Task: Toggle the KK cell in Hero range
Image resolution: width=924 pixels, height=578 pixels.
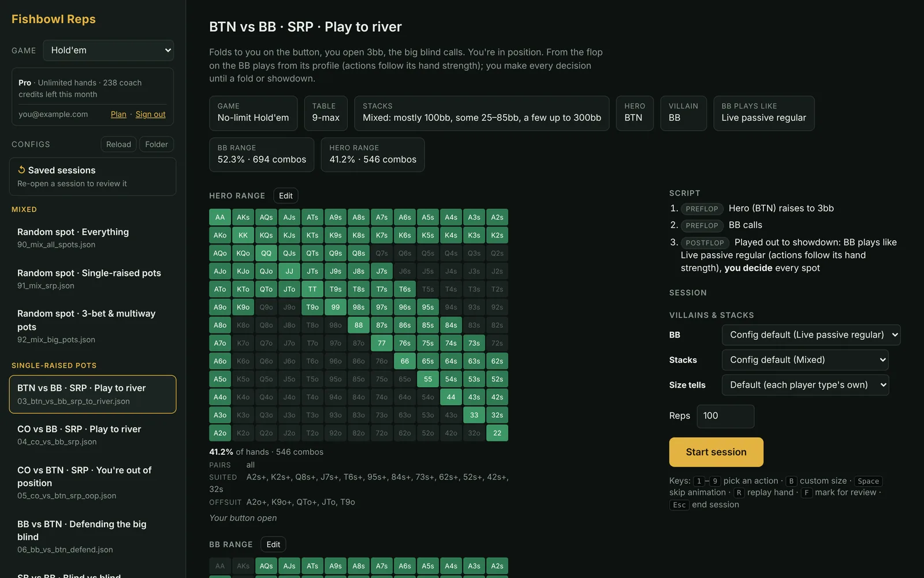Action: click(x=243, y=235)
